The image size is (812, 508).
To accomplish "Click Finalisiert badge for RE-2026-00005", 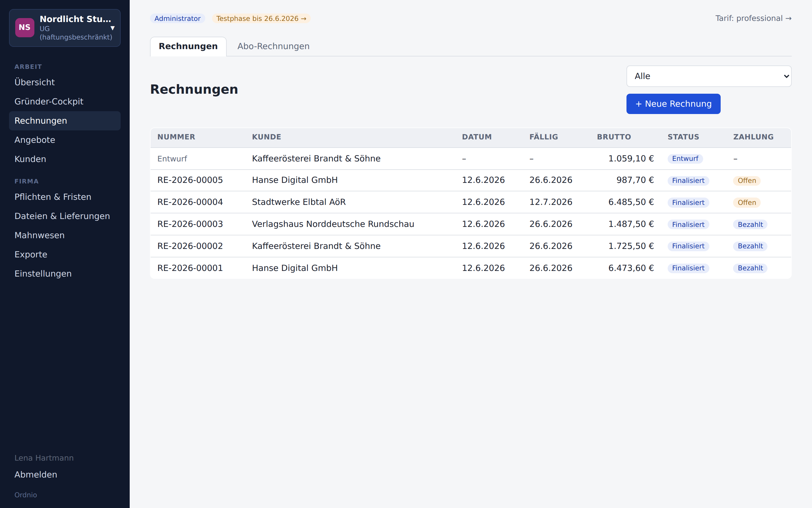I will click(x=688, y=181).
